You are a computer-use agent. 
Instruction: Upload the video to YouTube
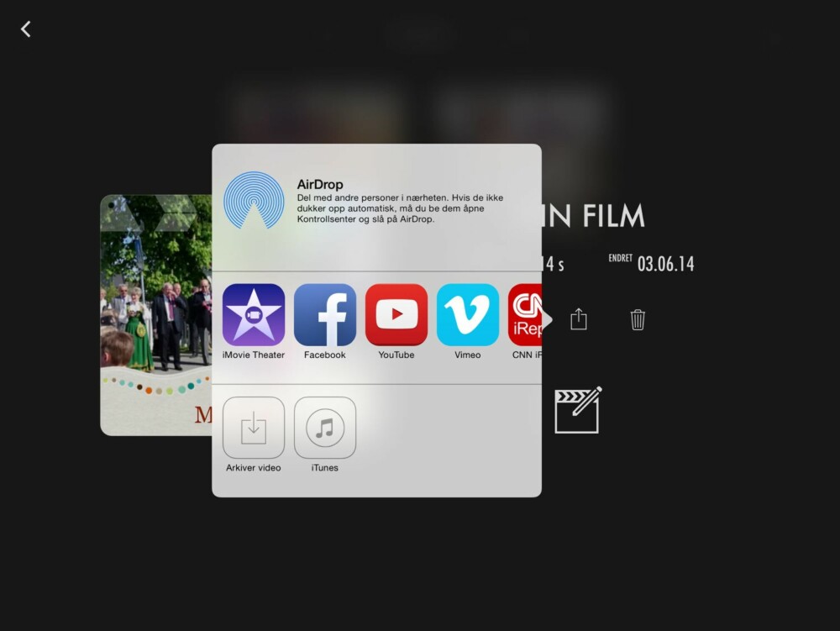point(396,315)
